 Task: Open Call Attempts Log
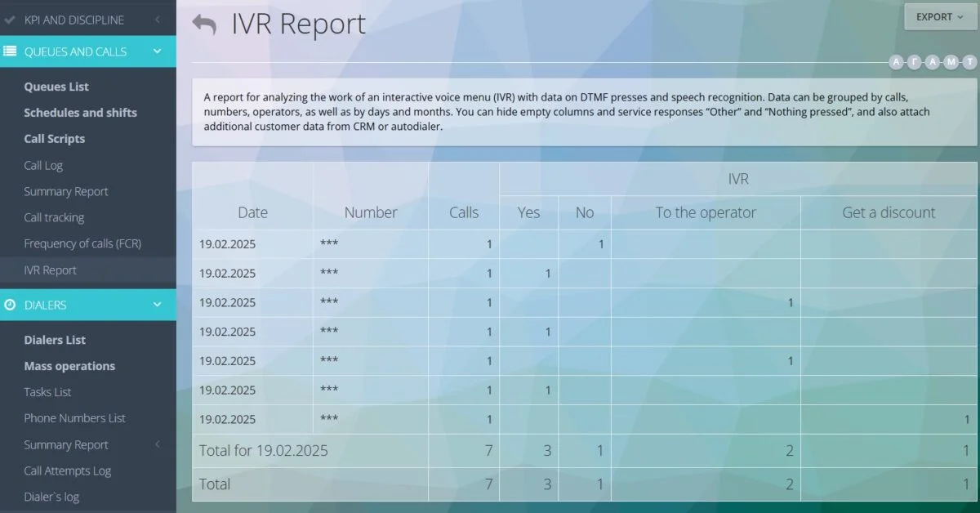click(68, 471)
